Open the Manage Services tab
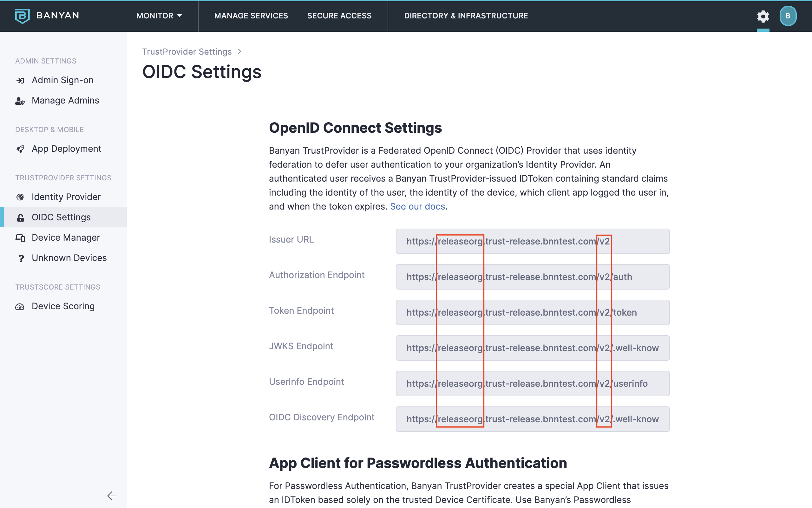The image size is (812, 508). tap(251, 16)
